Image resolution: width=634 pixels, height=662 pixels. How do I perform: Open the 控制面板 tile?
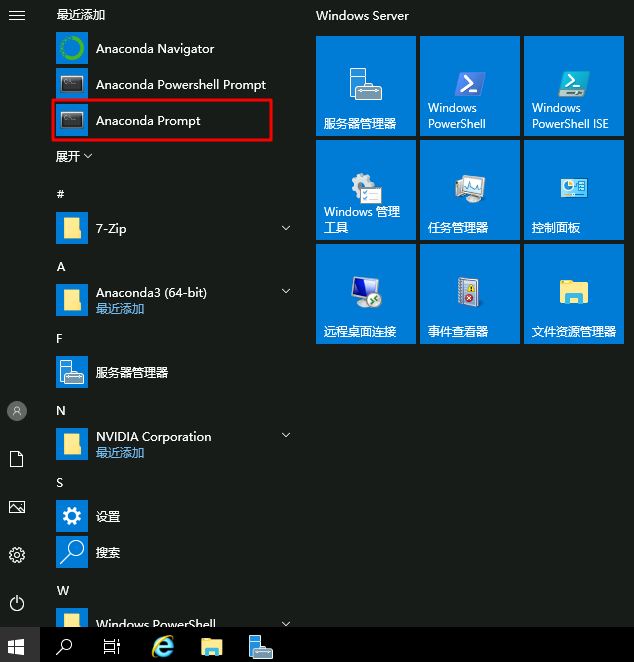coord(574,190)
